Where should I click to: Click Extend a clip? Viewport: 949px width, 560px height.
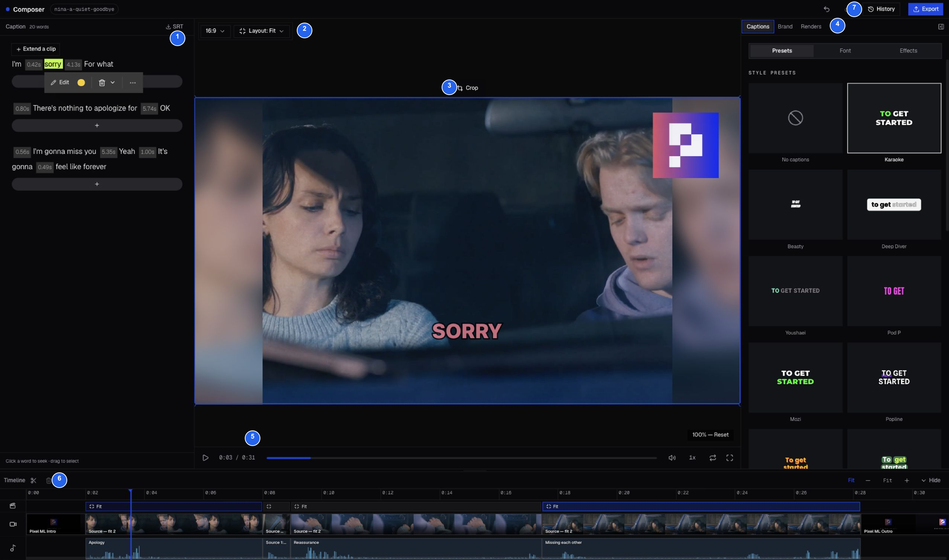pos(36,49)
